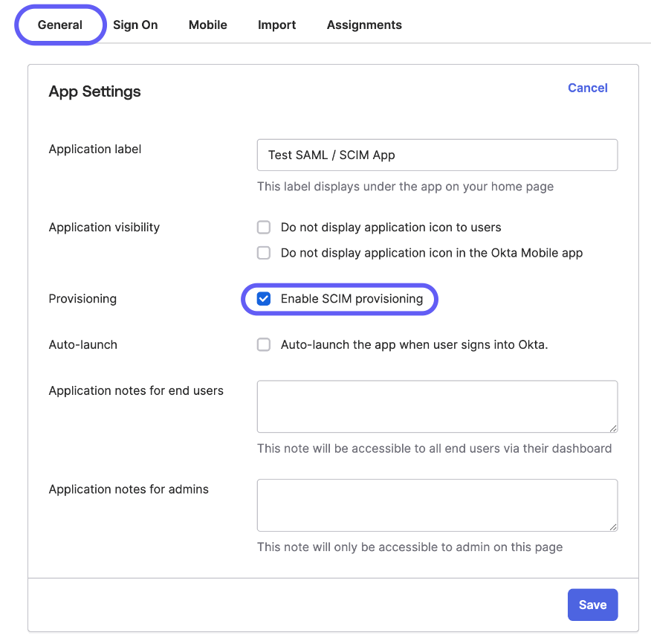Click the circled General tab
The image size is (651, 644).
click(59, 25)
